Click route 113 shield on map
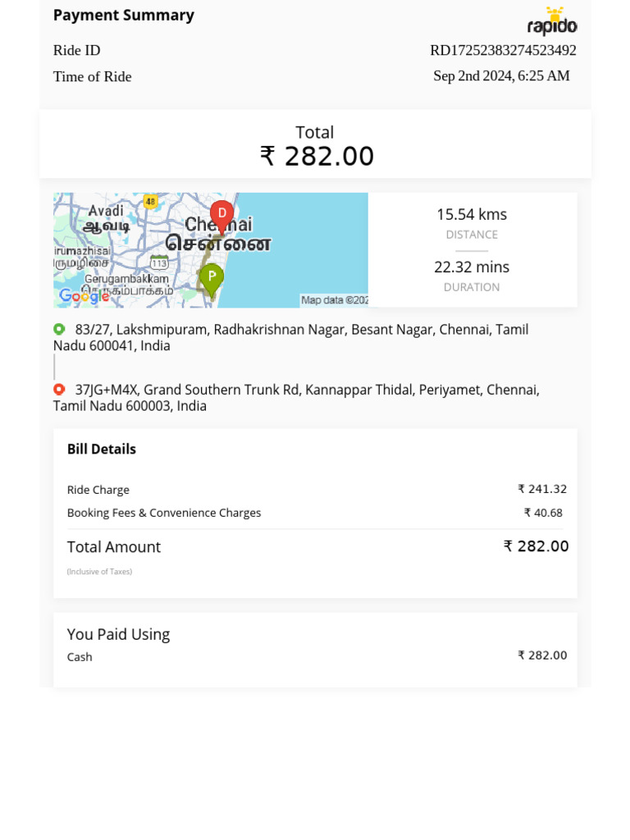Screen dimensions: 630x840 click(x=159, y=263)
